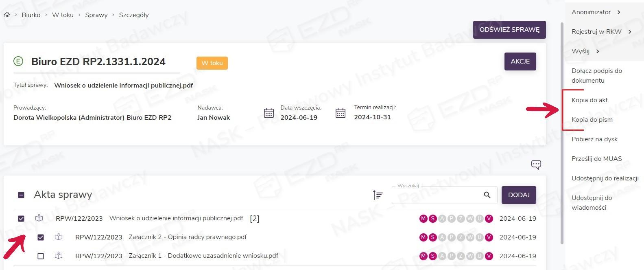Click document icon of Załącznik 1 row
The image size is (644, 270).
coord(59,256)
